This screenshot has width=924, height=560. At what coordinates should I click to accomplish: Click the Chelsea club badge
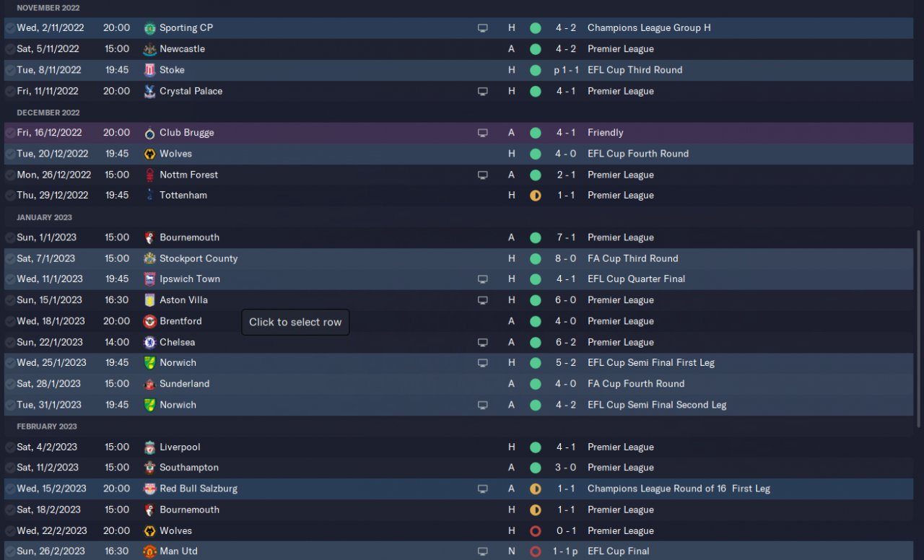149,342
